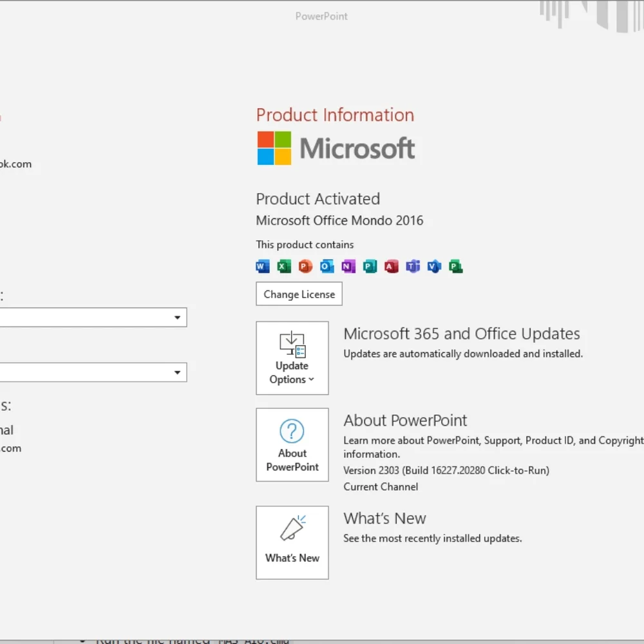Click the Publisher app icon
Image resolution: width=644 pixels, height=644 pixels.
370,266
